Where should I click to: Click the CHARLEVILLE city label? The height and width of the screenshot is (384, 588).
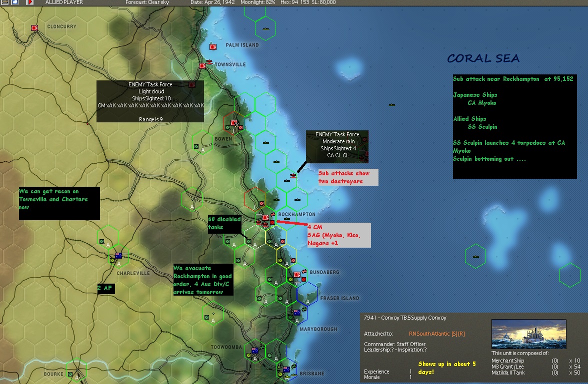pyautogui.click(x=133, y=273)
